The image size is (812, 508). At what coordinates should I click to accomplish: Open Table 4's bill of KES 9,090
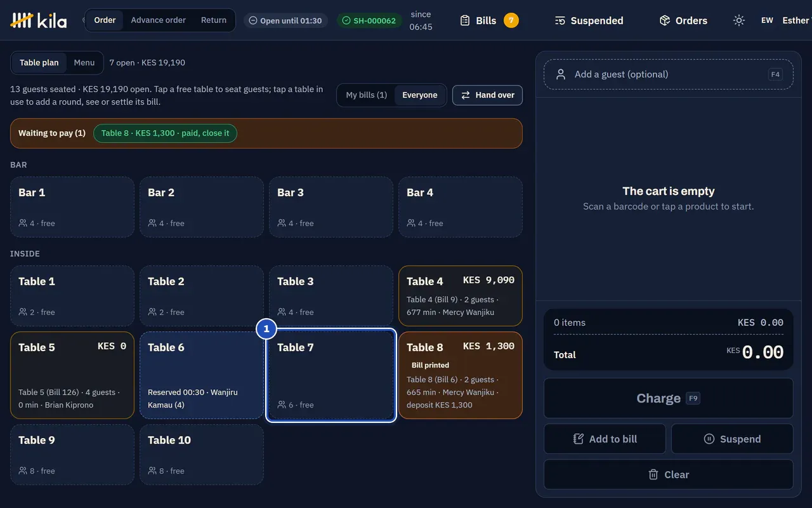click(x=461, y=296)
